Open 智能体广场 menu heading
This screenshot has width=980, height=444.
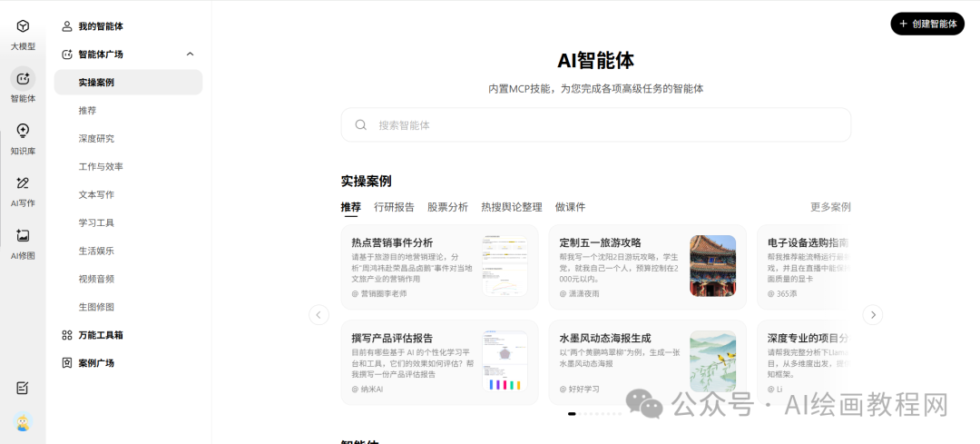[101, 54]
